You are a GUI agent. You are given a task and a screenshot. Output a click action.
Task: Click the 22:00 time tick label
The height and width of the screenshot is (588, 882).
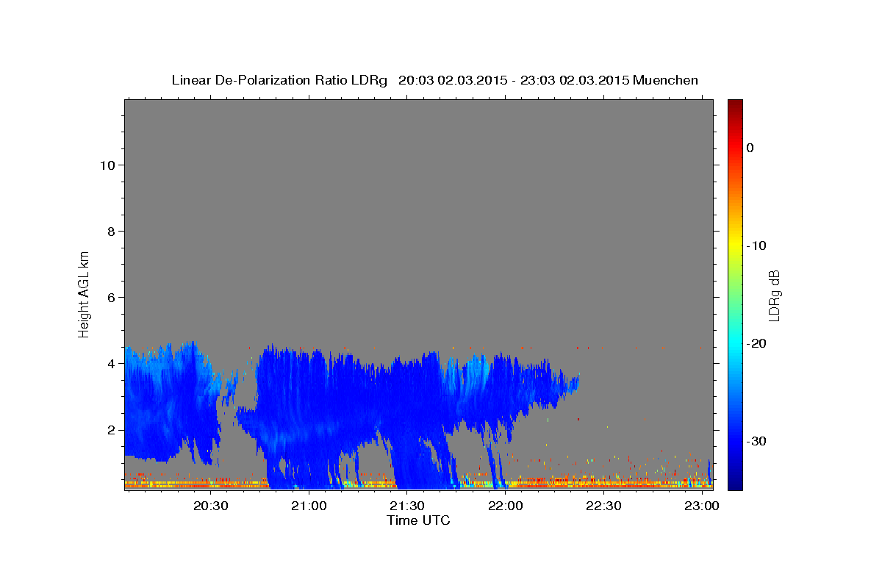[x=506, y=506]
